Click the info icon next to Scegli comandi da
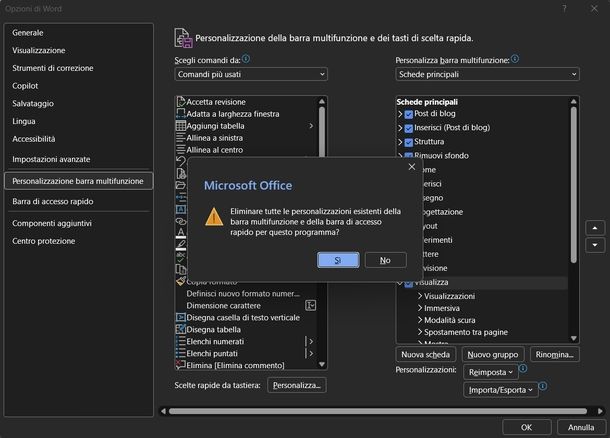 click(x=246, y=59)
